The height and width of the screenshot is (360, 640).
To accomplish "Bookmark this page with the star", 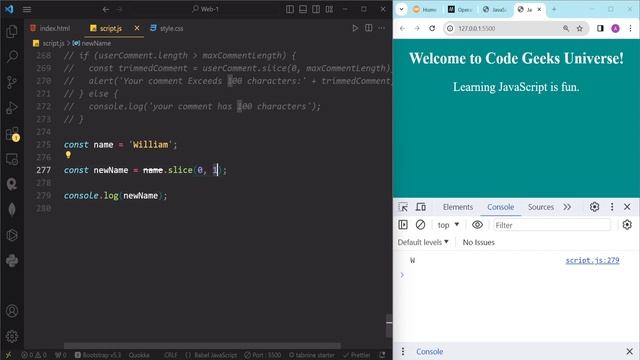I will pyautogui.click(x=580, y=28).
